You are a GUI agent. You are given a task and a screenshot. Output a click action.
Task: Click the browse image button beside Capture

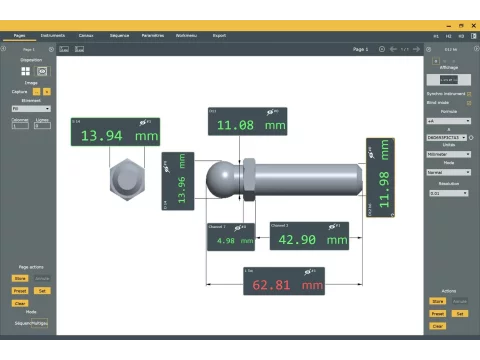(x=36, y=92)
